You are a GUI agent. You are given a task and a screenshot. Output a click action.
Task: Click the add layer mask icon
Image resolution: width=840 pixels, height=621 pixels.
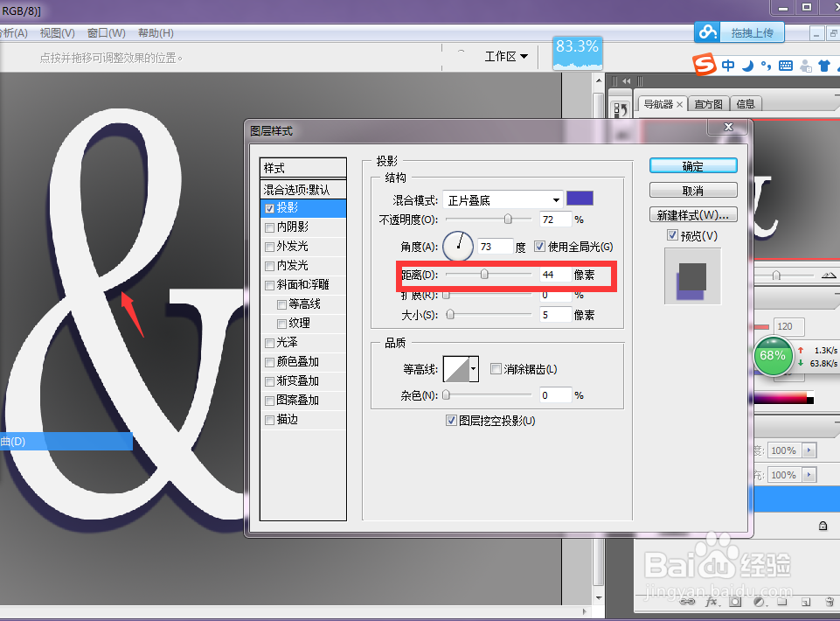coord(734,601)
